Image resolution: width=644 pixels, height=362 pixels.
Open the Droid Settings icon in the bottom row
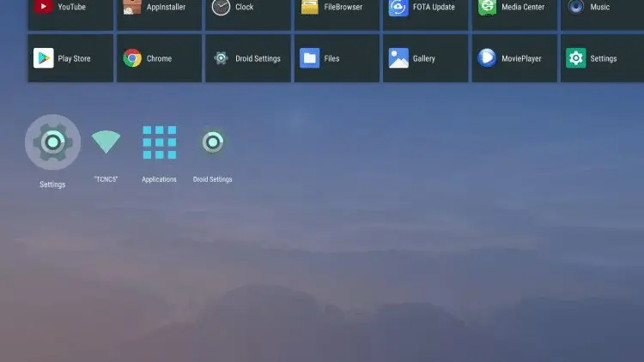pos(213,142)
